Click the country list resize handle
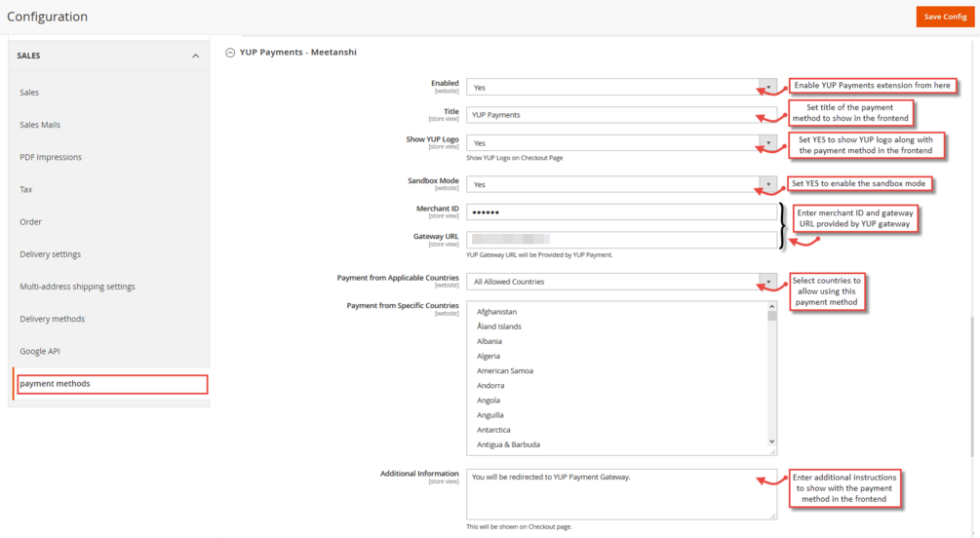The width and height of the screenshot is (980, 538). point(772,451)
